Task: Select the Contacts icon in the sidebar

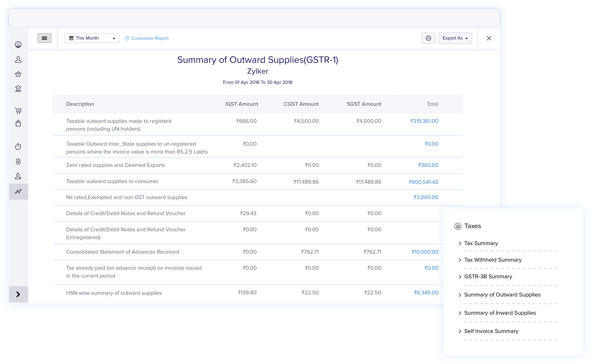Action: (x=19, y=60)
